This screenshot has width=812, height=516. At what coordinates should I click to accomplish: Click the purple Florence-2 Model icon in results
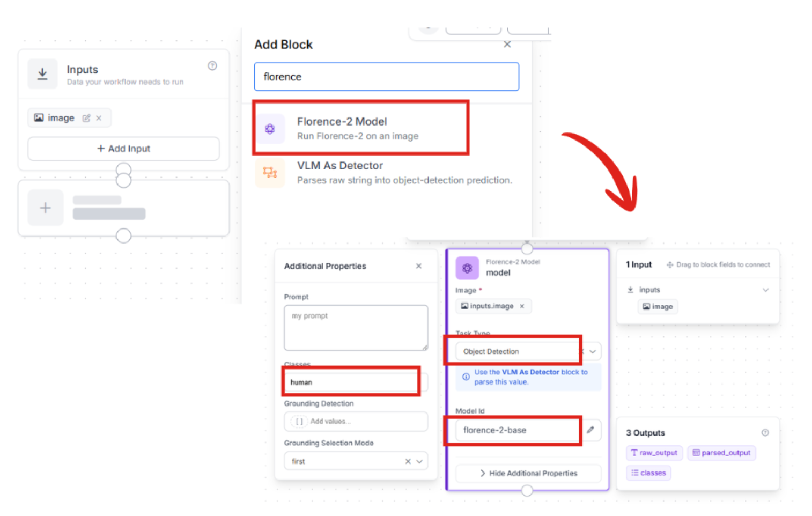pos(270,129)
